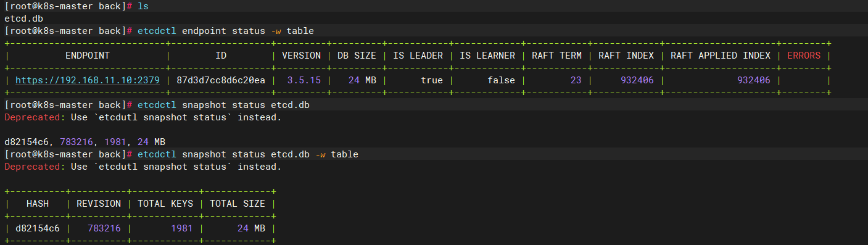This screenshot has height=245, width=868.
Task: Click the RAFT INDEX column header
Action: tap(626, 56)
